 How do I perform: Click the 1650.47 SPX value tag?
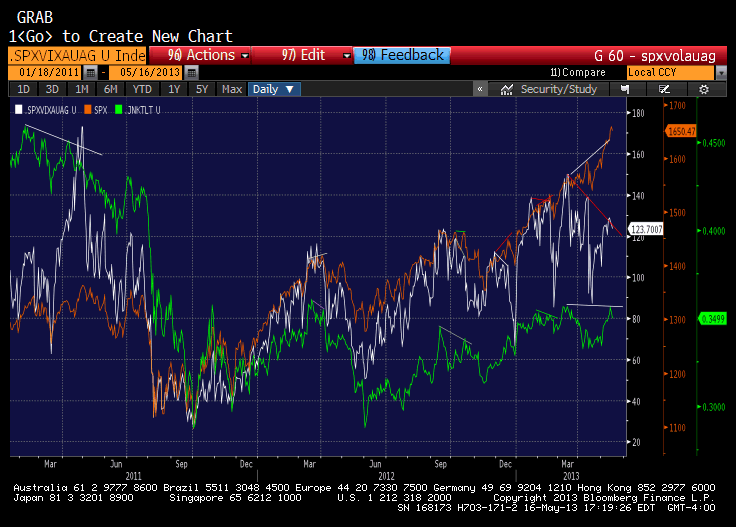tap(681, 131)
